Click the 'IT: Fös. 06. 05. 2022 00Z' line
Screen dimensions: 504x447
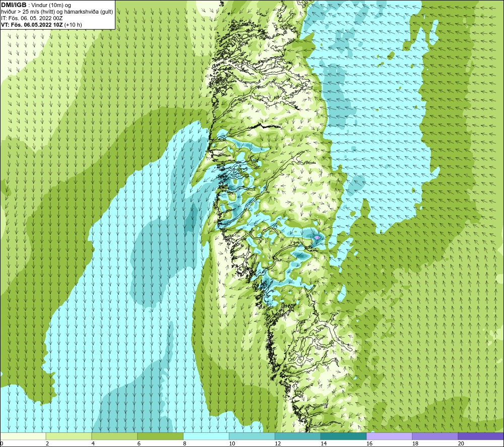[32, 18]
